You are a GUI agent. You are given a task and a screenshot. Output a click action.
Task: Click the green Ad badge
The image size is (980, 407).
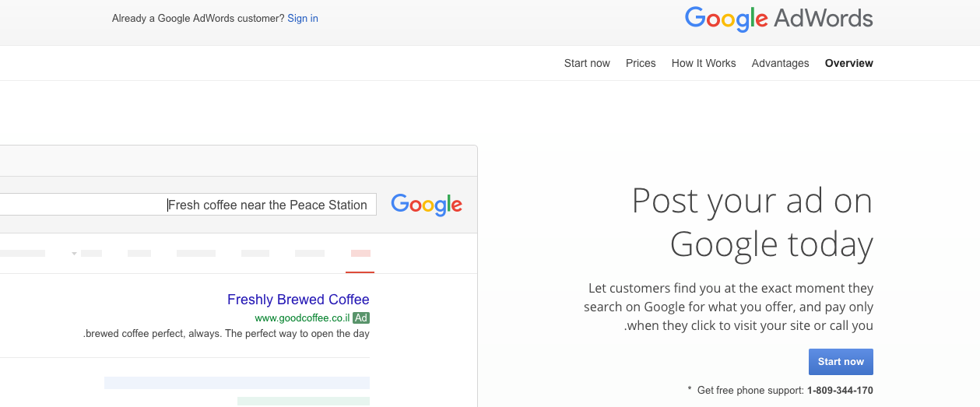361,318
